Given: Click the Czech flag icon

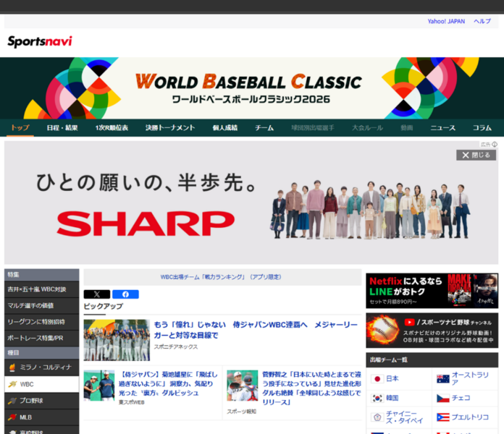Looking at the screenshot, I should click(x=442, y=398).
